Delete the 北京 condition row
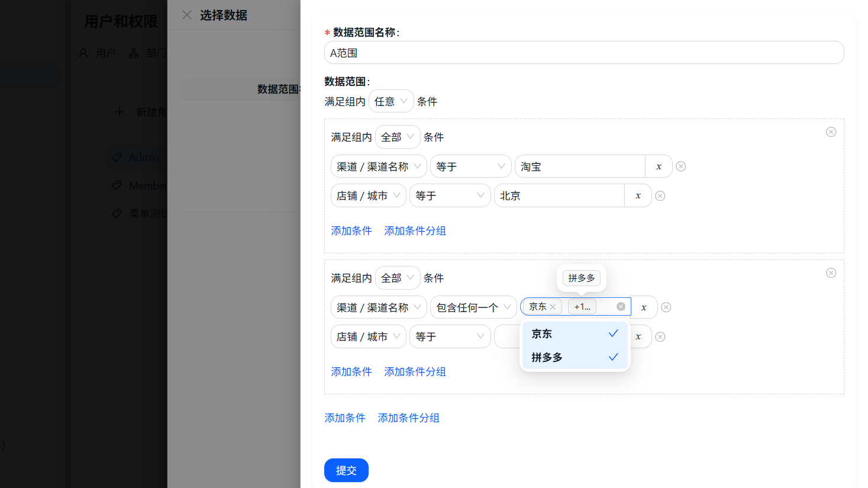 pos(660,195)
